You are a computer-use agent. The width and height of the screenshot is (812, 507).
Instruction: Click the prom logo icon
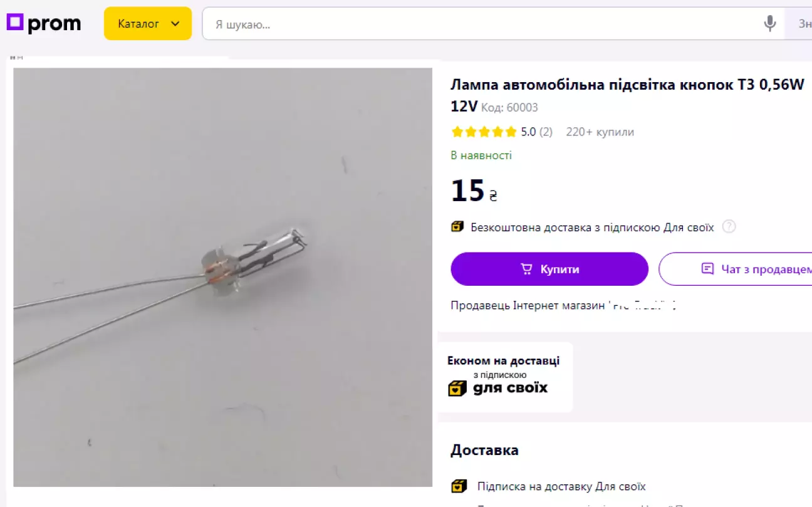click(15, 24)
